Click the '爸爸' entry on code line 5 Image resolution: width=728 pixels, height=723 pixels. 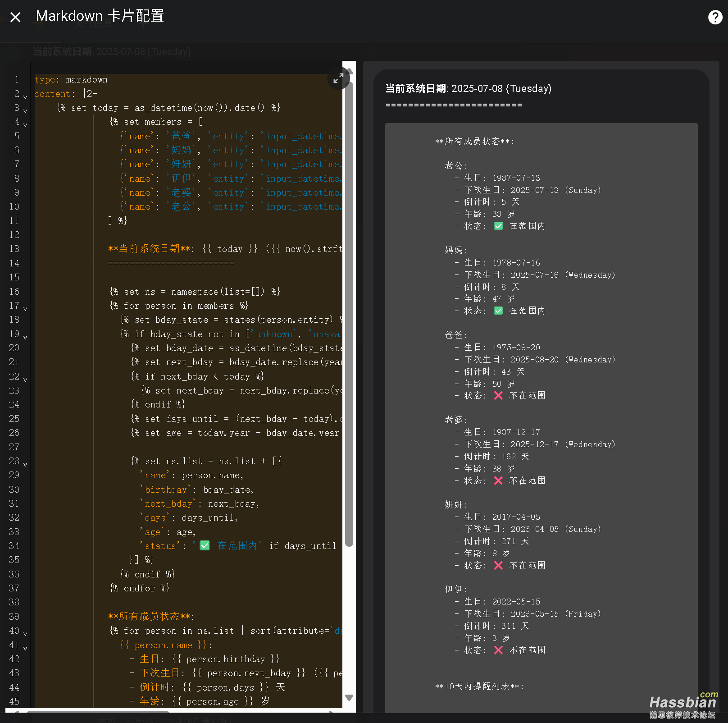point(183,136)
